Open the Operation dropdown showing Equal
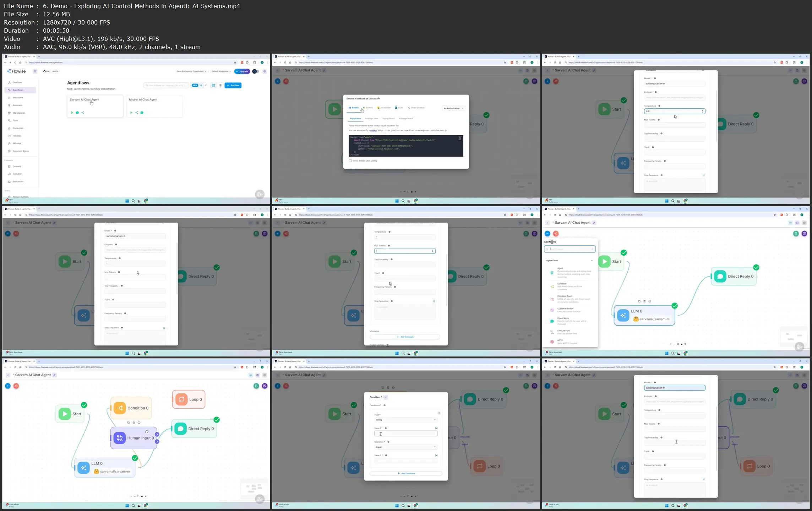The width and height of the screenshot is (812, 511). (x=405, y=447)
